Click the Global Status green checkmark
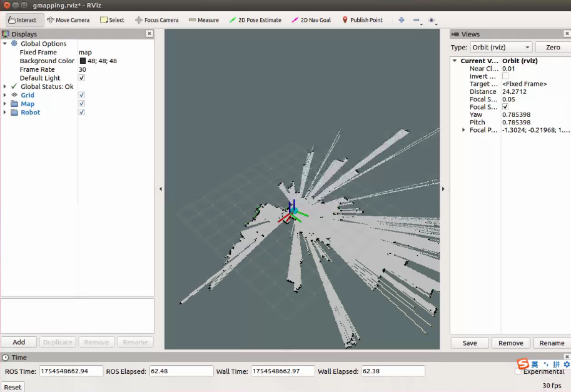Viewport: 571px width, 392px height. (14, 86)
